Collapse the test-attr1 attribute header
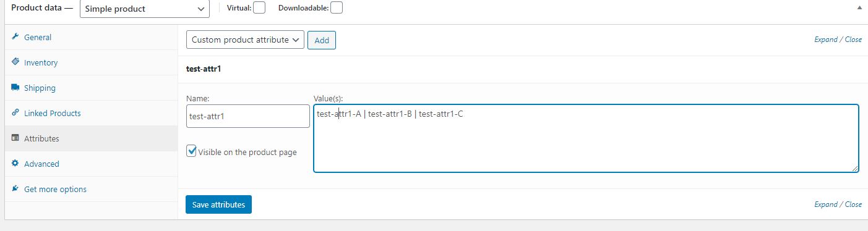This screenshot has width=868, height=231. pos(523,69)
